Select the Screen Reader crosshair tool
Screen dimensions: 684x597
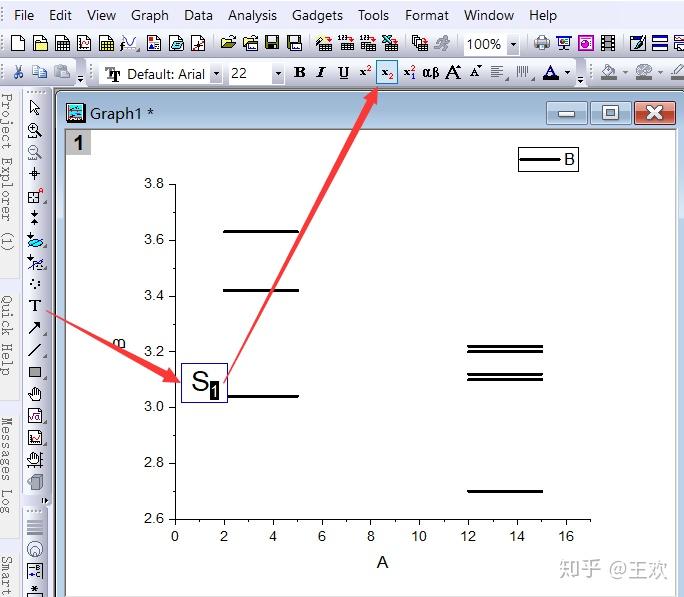(34, 174)
